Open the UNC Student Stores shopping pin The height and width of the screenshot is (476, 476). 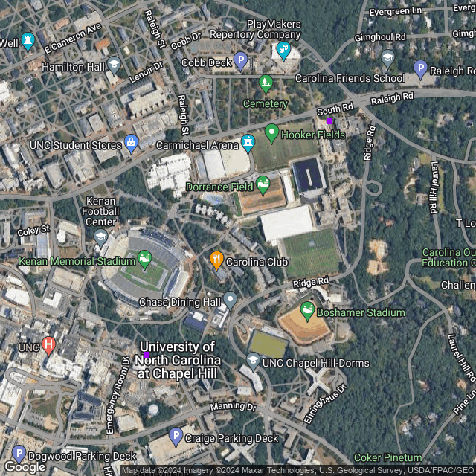click(132, 144)
